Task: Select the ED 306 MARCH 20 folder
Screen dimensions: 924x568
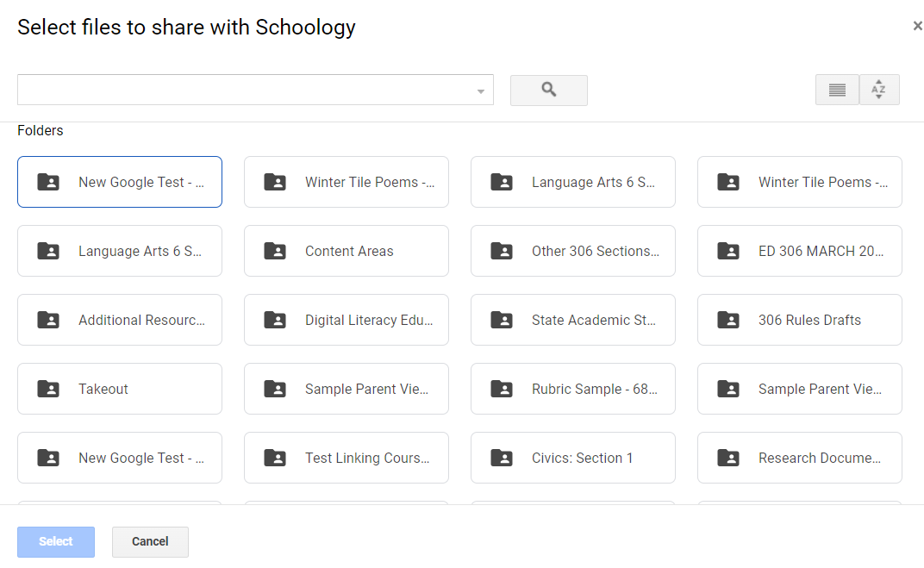Action: pos(800,251)
